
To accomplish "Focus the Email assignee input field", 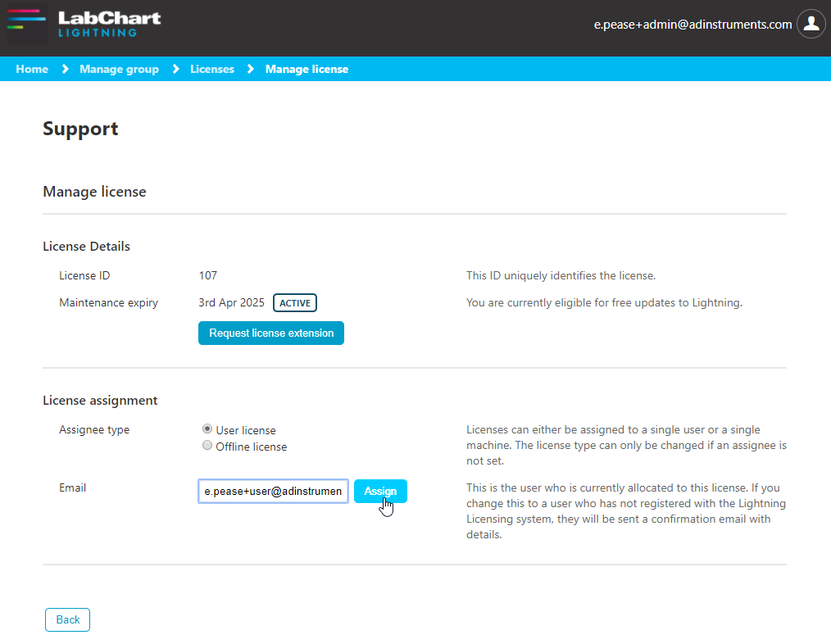I will pos(273,491).
